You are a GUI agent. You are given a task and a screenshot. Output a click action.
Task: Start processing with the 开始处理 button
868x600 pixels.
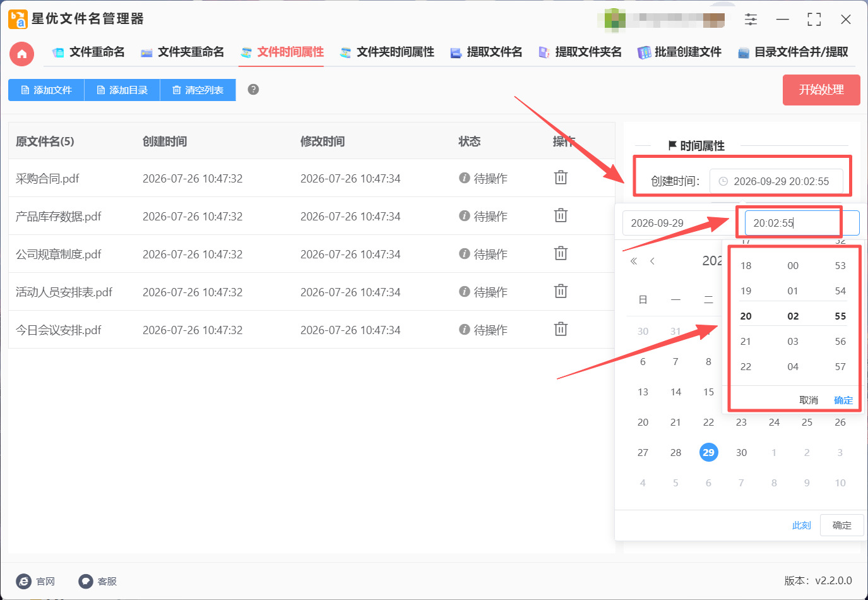[821, 90]
